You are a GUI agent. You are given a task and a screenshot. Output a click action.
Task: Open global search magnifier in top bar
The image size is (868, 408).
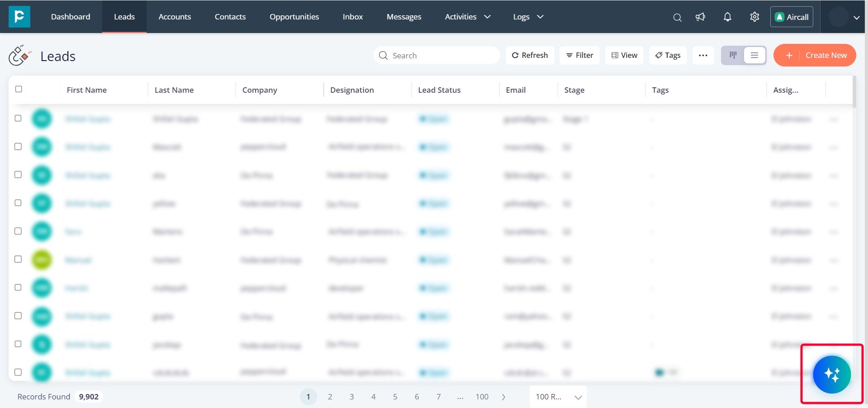click(677, 17)
